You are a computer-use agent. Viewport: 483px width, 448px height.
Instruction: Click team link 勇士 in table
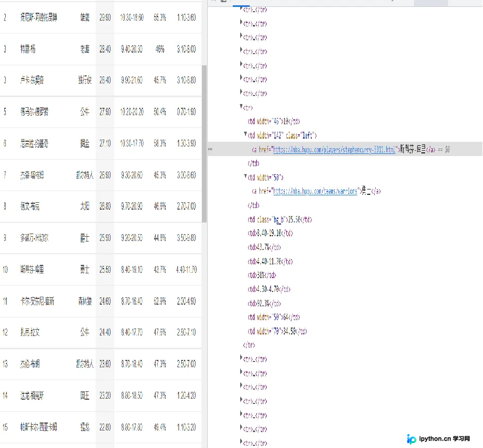85,270
